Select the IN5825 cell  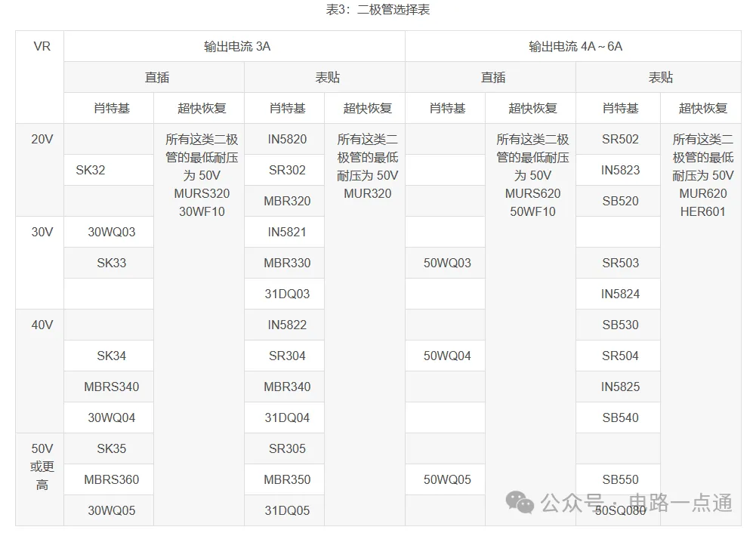pos(618,387)
